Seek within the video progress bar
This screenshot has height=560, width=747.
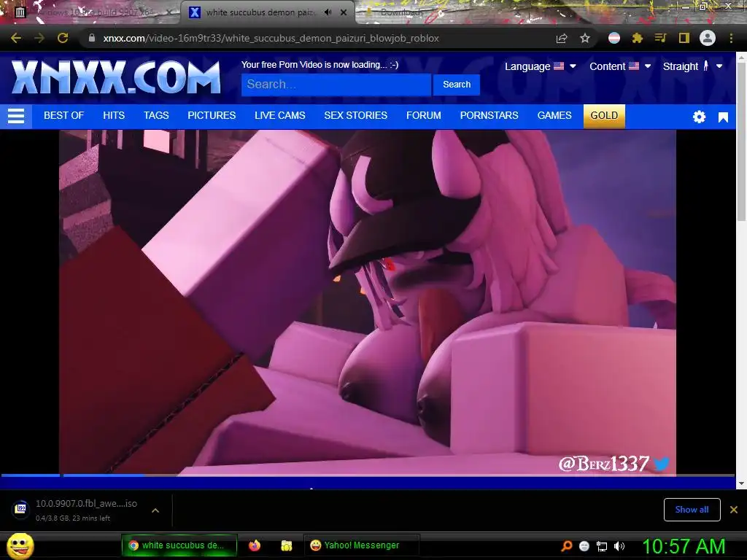pos(368,475)
